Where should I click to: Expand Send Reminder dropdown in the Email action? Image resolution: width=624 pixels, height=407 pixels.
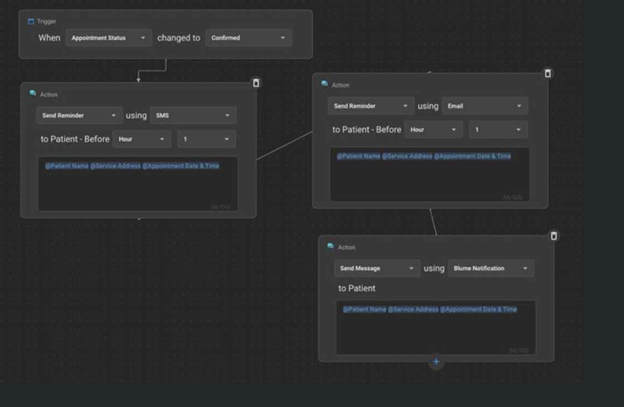(x=371, y=106)
